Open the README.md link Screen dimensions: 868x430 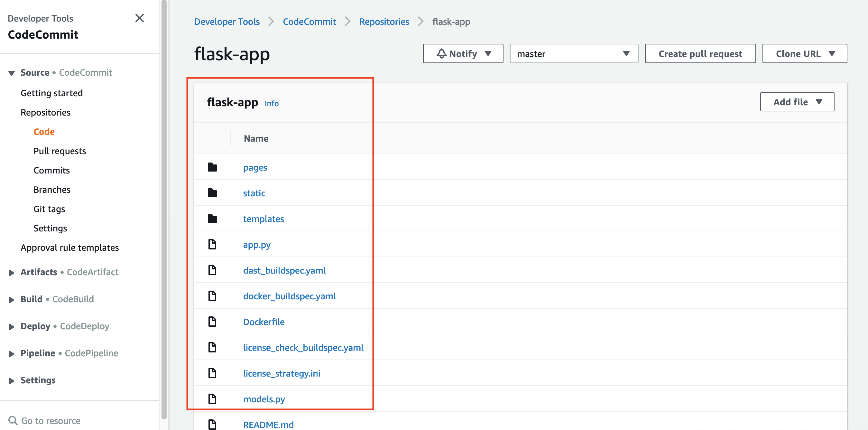click(268, 425)
